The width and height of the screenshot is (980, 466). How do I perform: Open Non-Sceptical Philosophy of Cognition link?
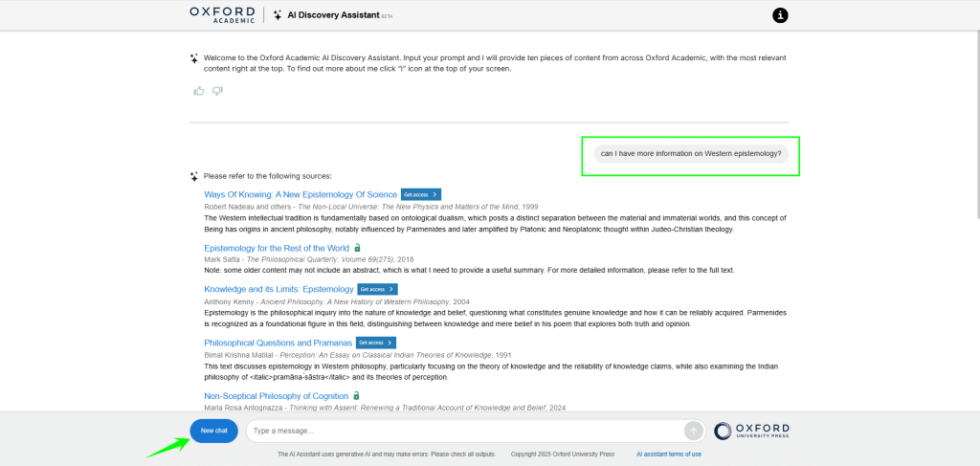click(277, 395)
